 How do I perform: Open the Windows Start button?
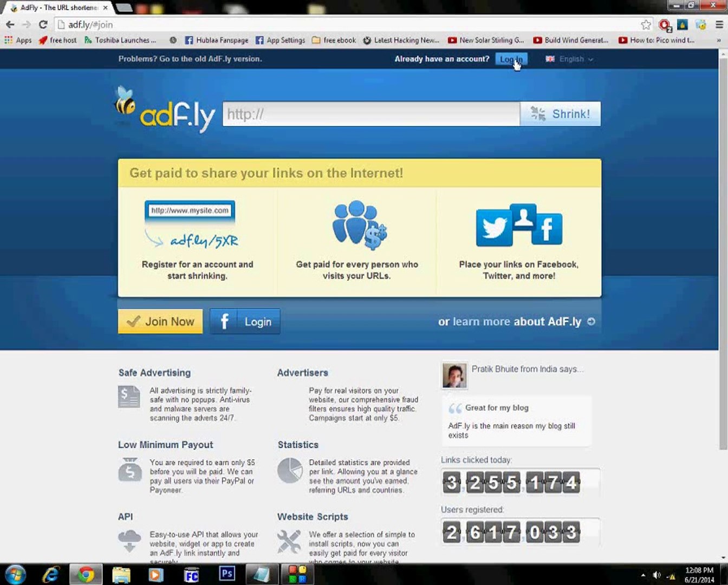[15, 574]
